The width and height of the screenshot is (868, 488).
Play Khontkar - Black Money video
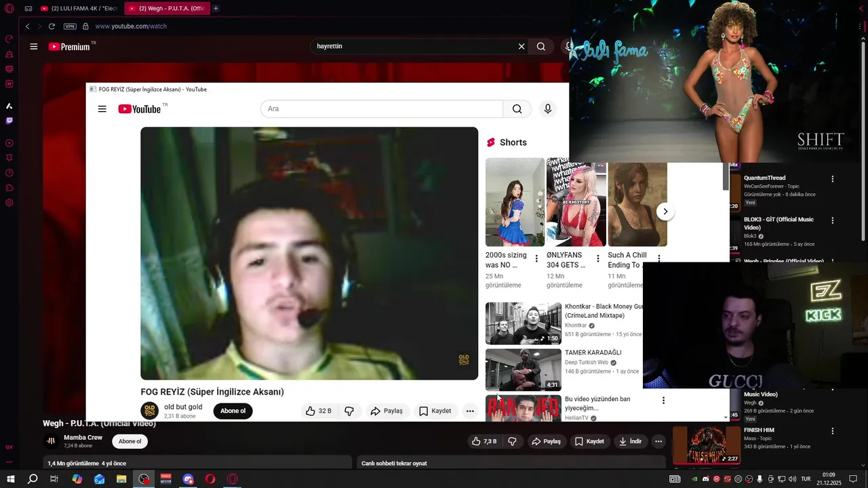pyautogui.click(x=524, y=323)
